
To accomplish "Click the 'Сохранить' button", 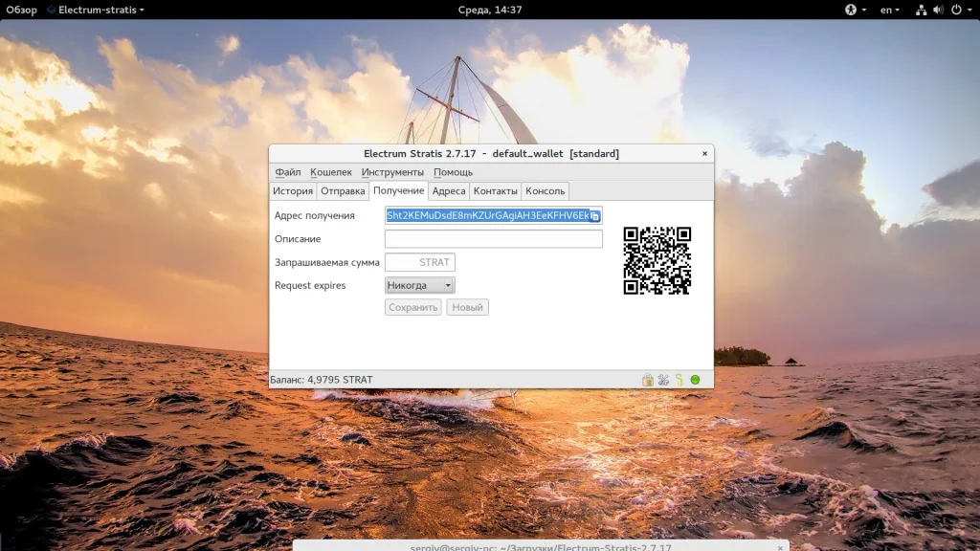I will pyautogui.click(x=413, y=307).
